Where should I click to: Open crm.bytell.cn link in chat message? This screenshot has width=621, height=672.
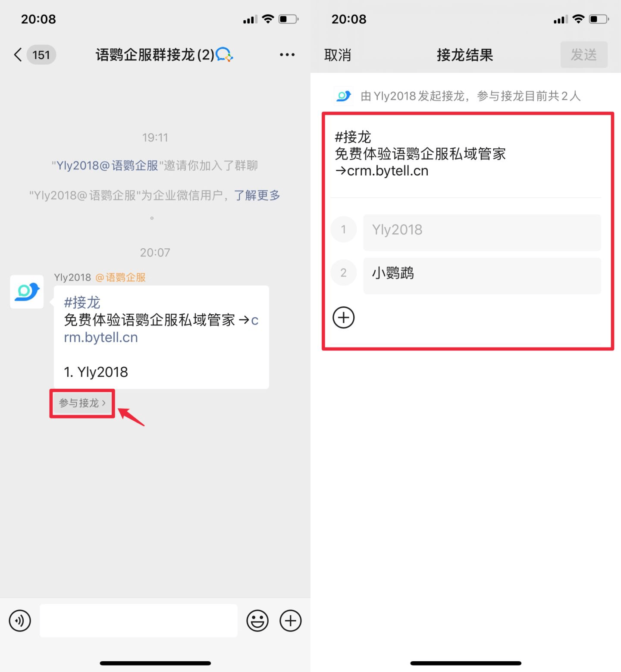[x=161, y=329]
